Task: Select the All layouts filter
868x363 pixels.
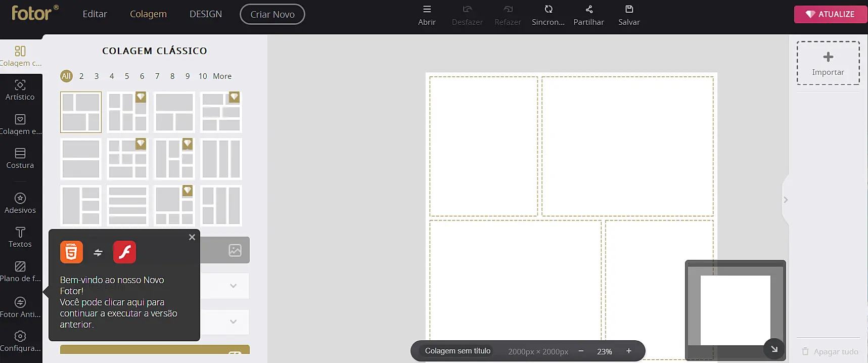Action: coord(66,76)
